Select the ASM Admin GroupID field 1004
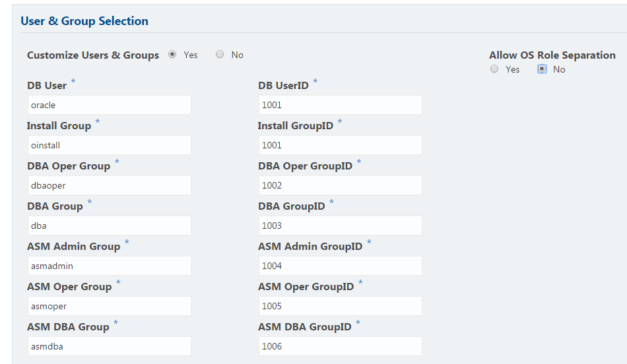 click(340, 266)
